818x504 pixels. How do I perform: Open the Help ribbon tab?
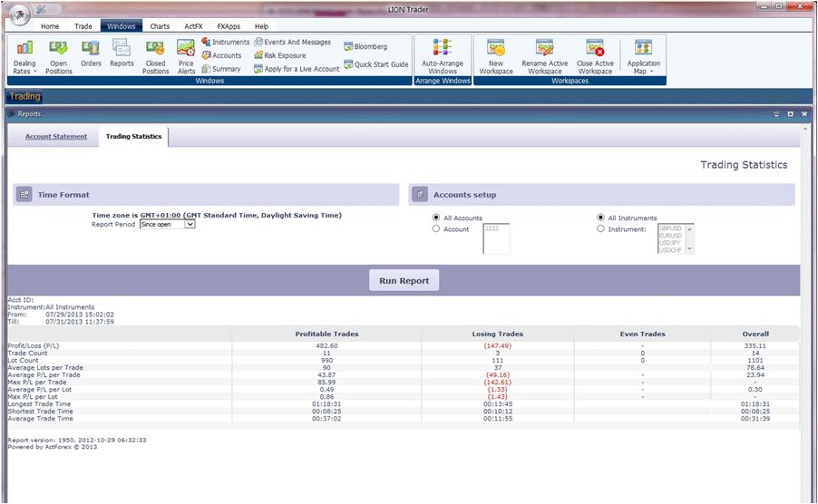(x=261, y=26)
